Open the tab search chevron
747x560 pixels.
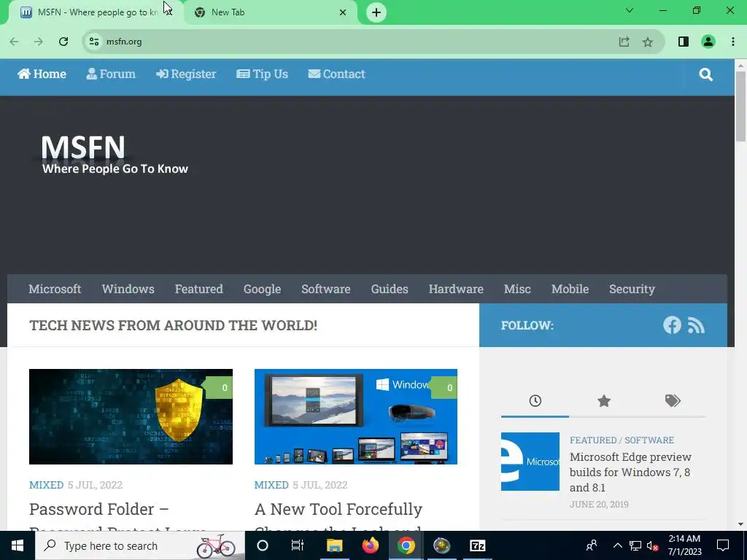tap(630, 10)
